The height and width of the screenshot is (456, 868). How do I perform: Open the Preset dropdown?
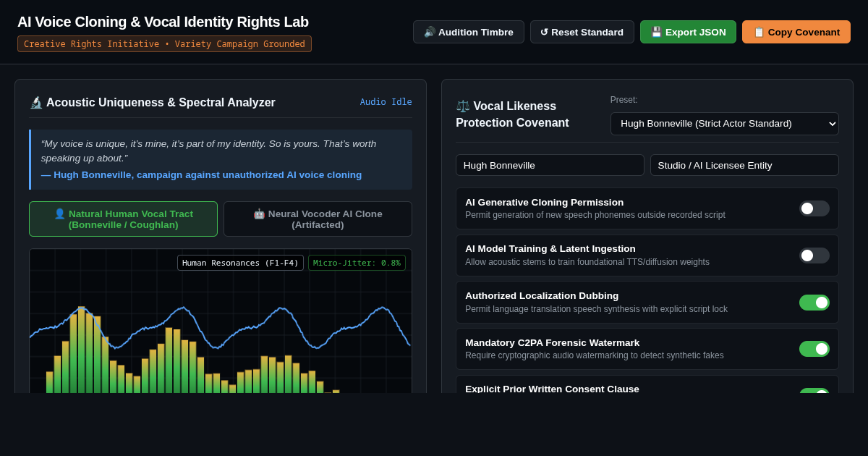click(x=725, y=124)
